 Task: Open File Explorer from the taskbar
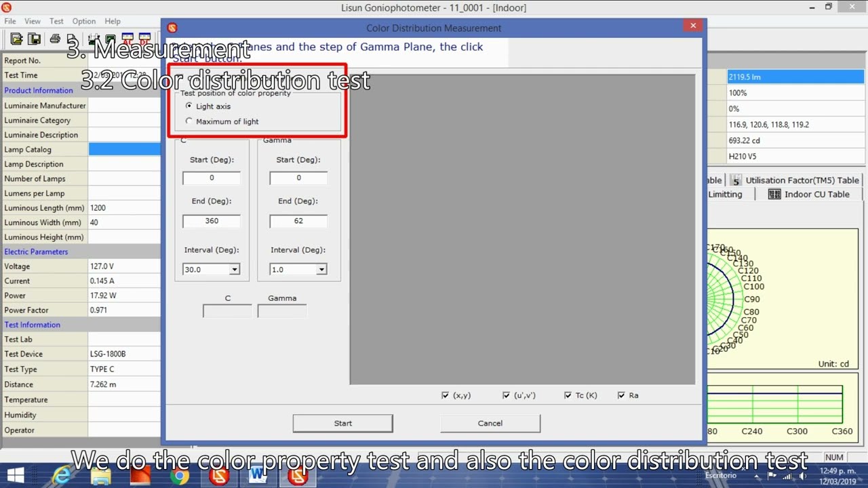point(101,476)
